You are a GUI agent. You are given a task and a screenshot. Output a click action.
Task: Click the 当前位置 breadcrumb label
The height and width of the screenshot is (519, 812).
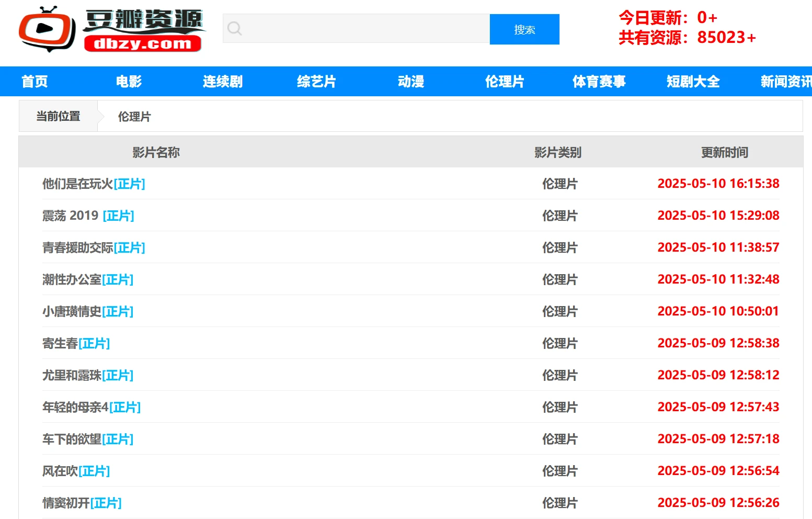click(58, 116)
